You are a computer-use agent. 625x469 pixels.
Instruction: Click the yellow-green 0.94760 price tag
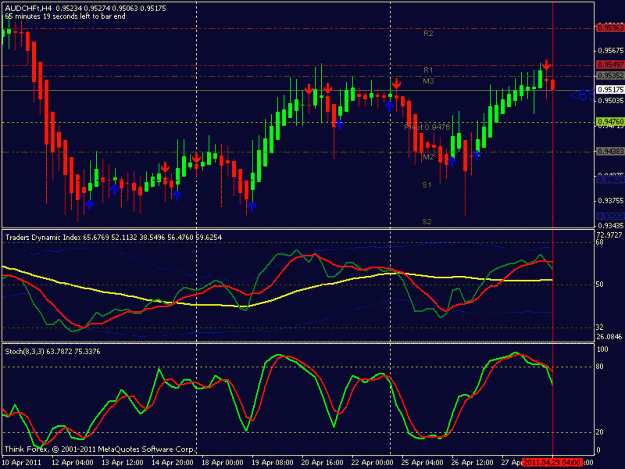point(610,121)
